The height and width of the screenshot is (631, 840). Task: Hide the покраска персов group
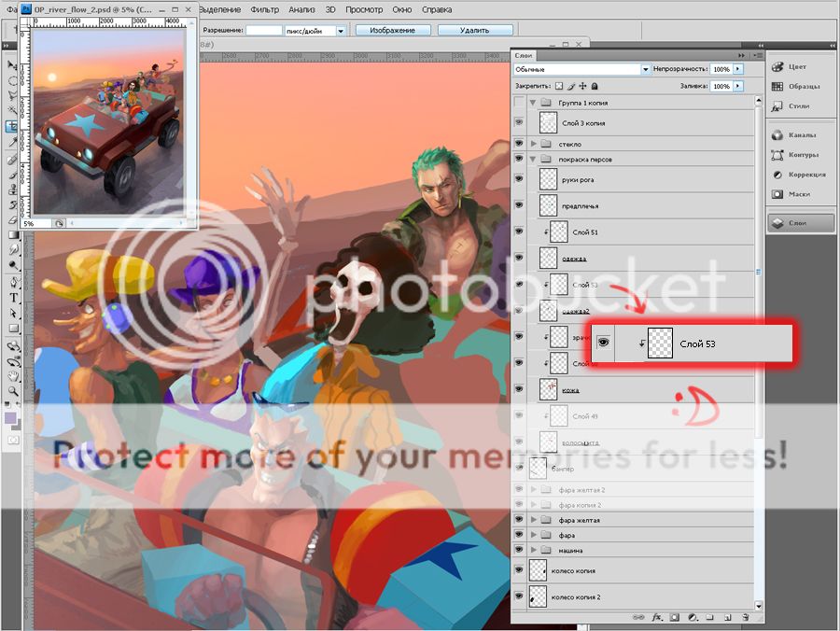tap(519, 159)
